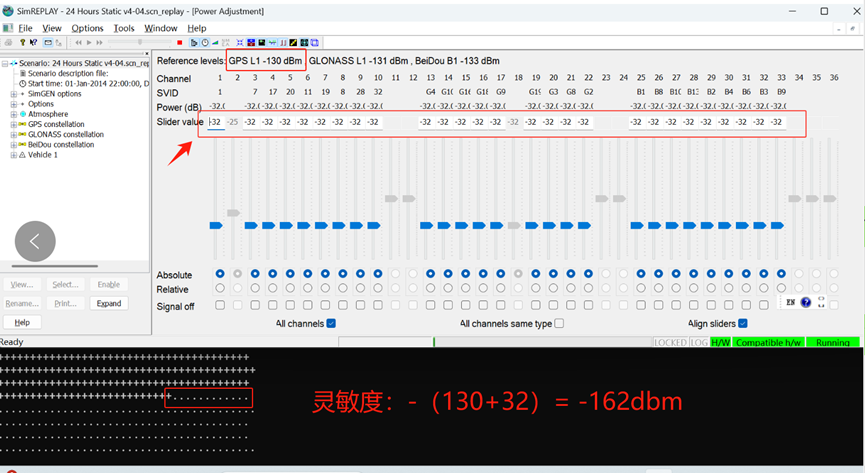Click the clock icon in the toolbar
Image resolution: width=865 pixels, height=473 pixels.
[204, 43]
